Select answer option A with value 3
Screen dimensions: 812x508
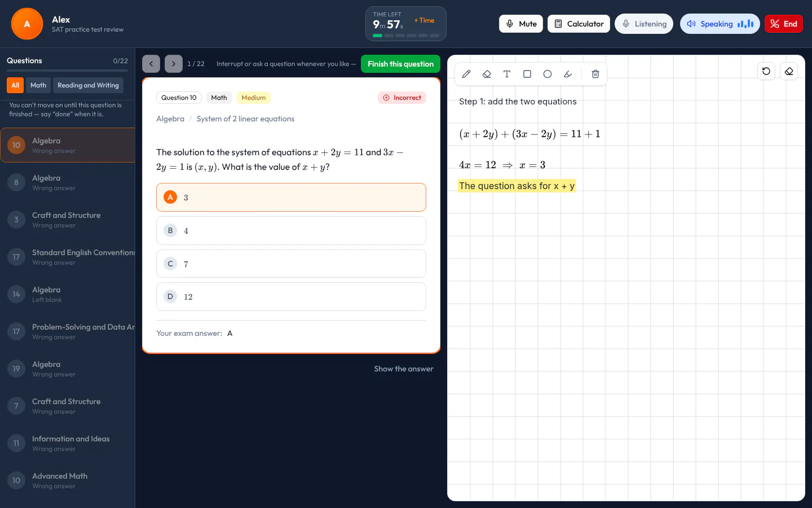[291, 197]
